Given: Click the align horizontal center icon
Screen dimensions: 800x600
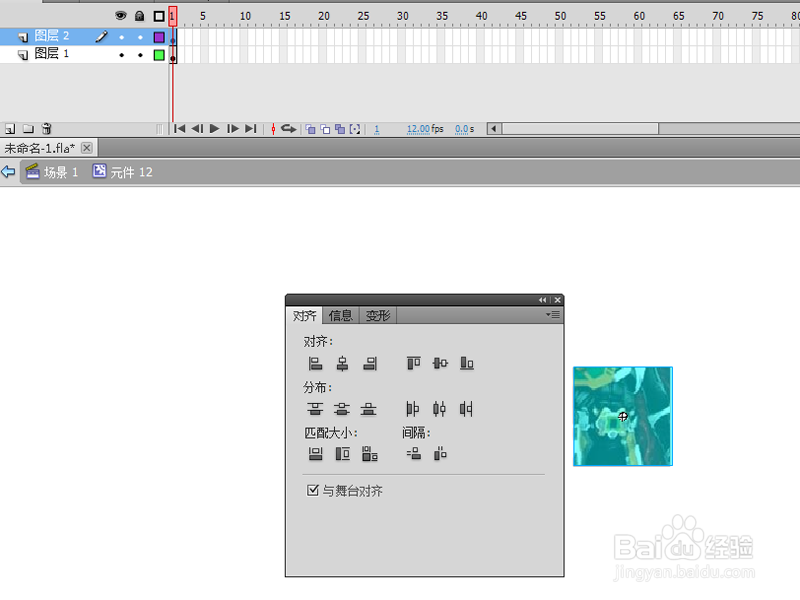Looking at the screenshot, I should click(x=342, y=363).
